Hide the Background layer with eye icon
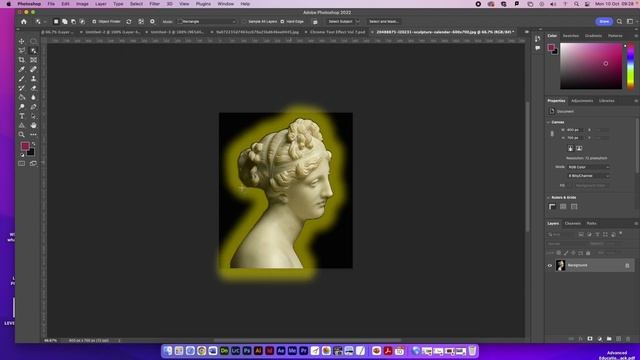Image resolution: width=640 pixels, height=360 pixels. [x=550, y=266]
